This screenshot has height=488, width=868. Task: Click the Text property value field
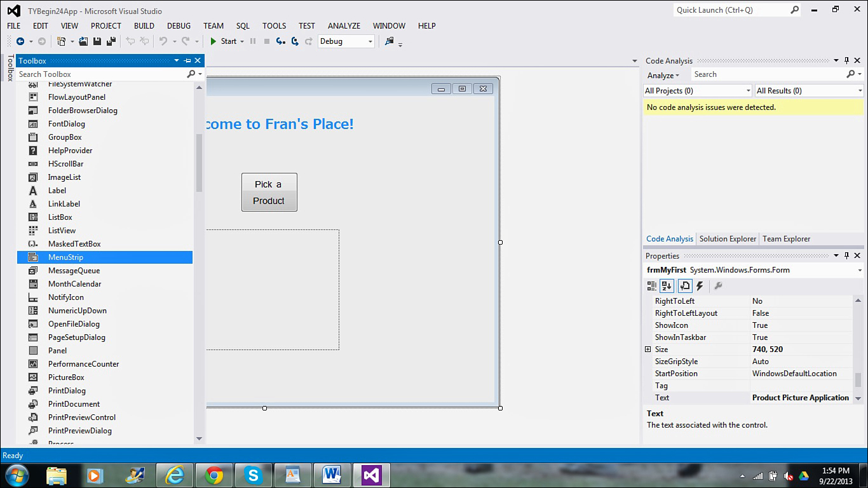click(801, 398)
